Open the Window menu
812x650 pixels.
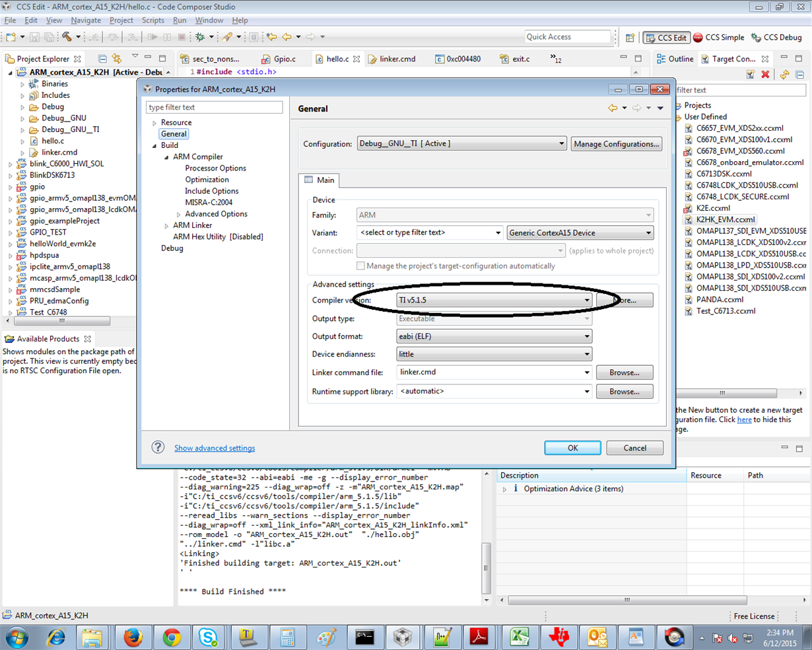[209, 20]
